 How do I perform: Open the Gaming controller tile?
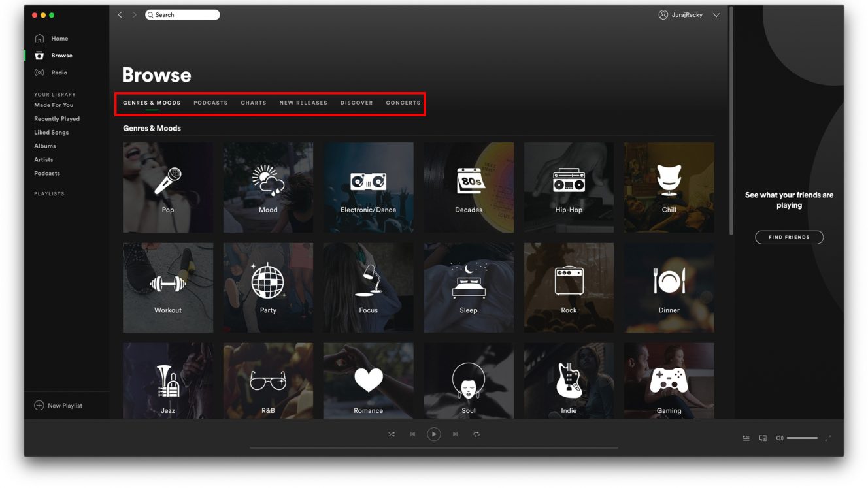[669, 381]
